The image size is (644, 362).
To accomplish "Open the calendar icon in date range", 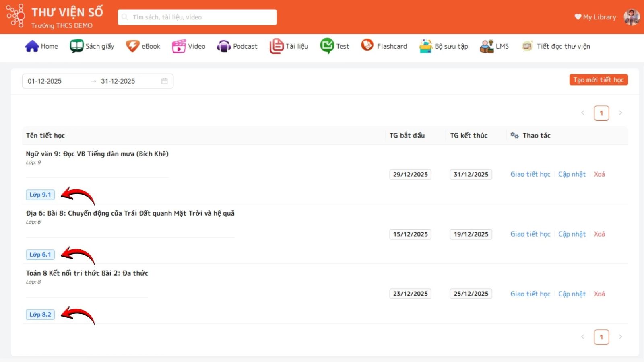I will click(165, 81).
